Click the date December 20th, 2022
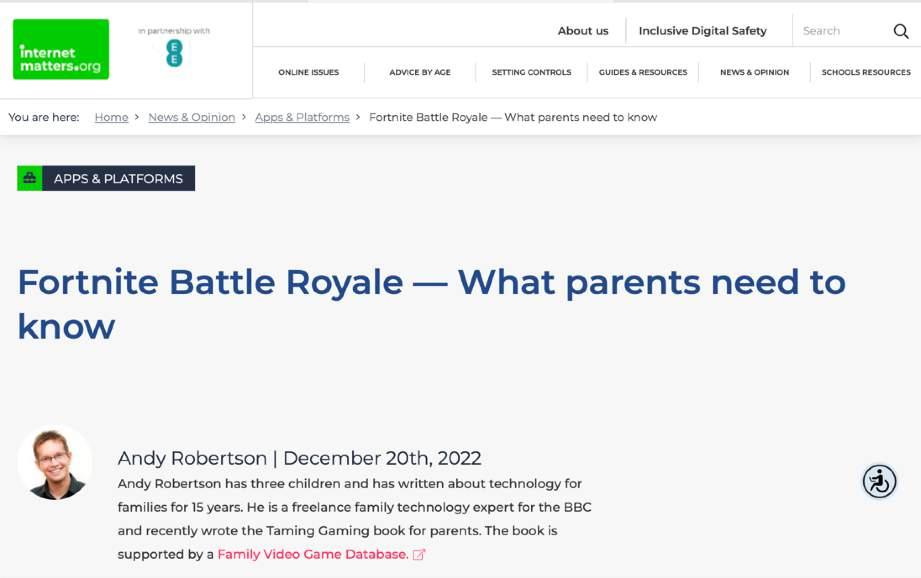The image size is (921, 578). point(382,458)
